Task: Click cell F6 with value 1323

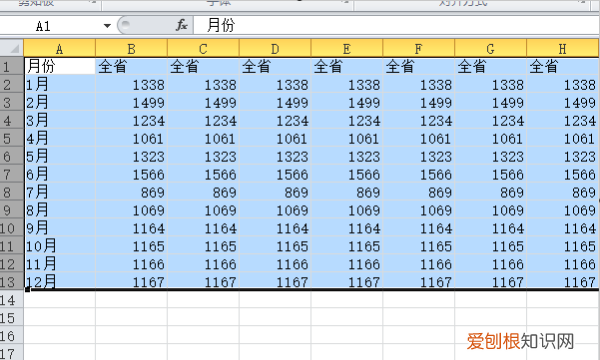Action: (419, 156)
